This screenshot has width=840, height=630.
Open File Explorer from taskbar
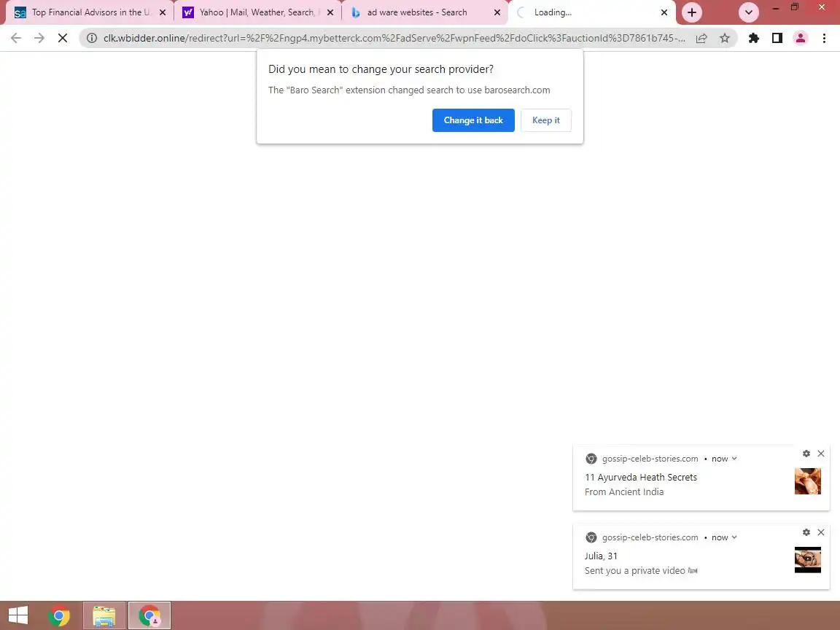104,615
